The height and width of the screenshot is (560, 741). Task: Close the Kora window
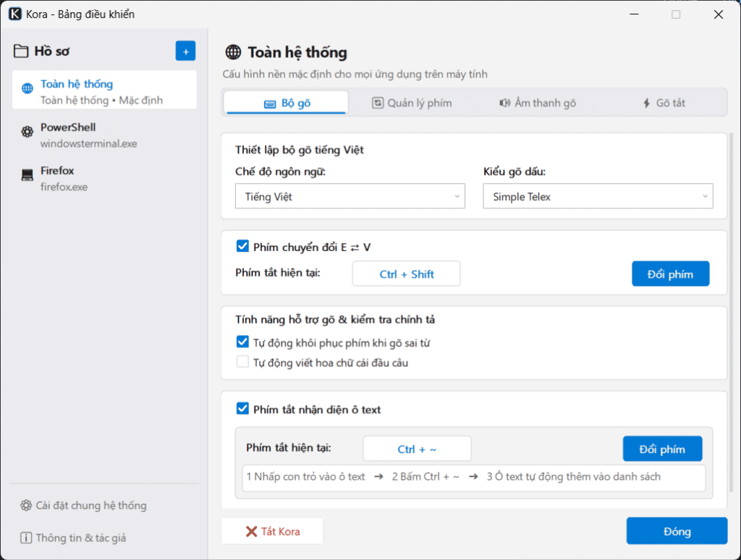point(719,14)
